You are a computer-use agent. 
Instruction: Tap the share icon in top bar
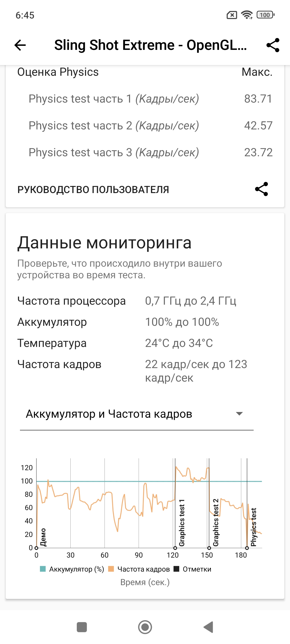click(x=273, y=45)
